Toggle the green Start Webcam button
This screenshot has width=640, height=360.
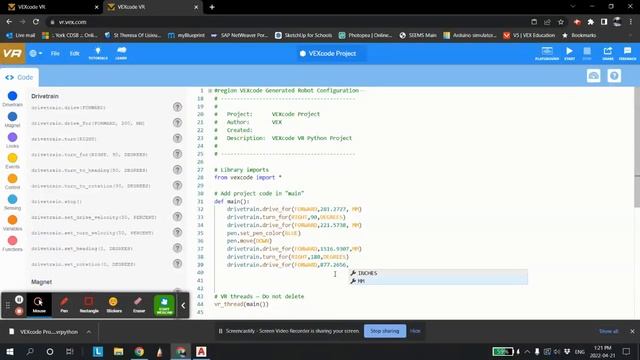tap(164, 305)
